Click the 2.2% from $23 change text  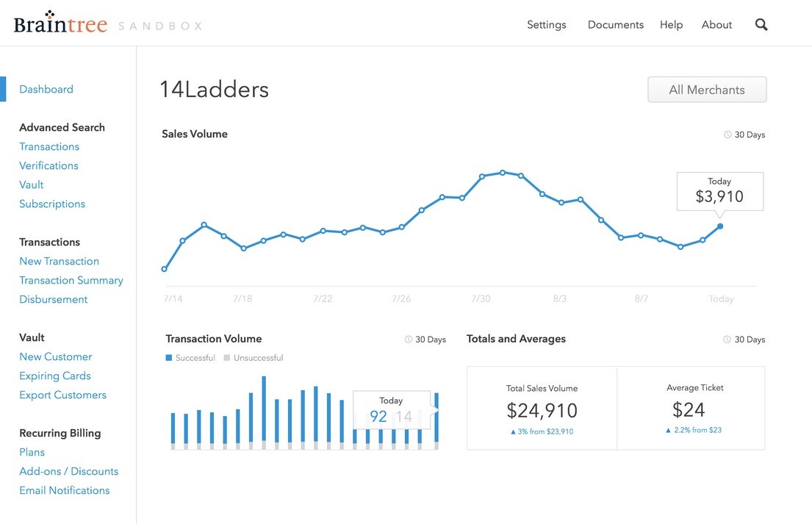[694, 430]
